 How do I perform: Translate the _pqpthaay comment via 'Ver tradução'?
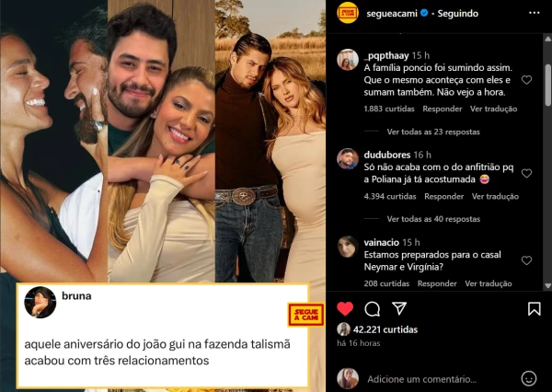pos(493,109)
